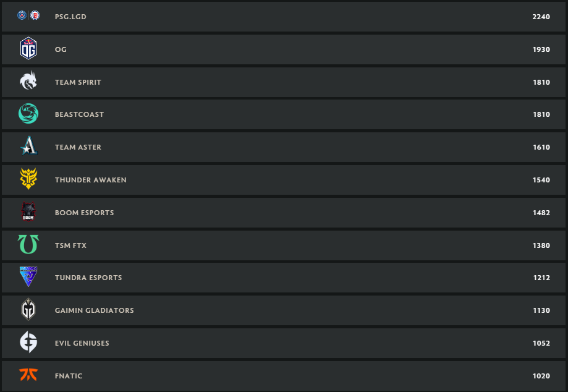The height and width of the screenshot is (392, 568).
Task: Select the Gaimin Gladiators name text
Action: tap(94, 310)
